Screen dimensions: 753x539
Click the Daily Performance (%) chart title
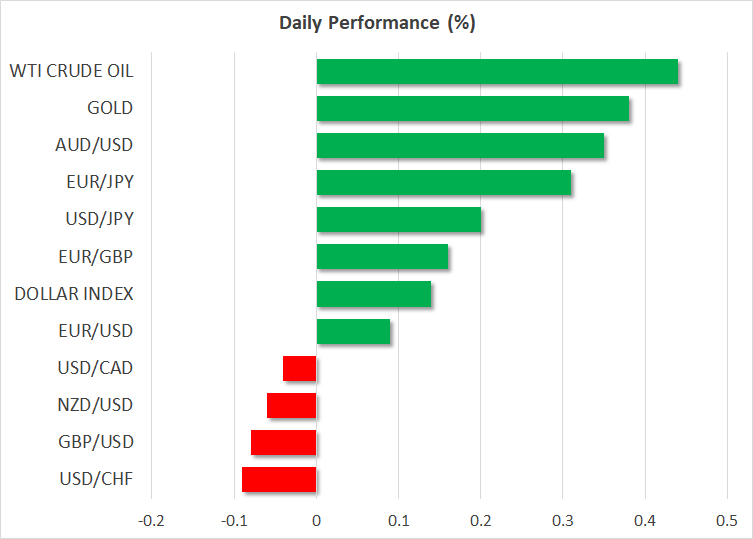[x=376, y=24]
